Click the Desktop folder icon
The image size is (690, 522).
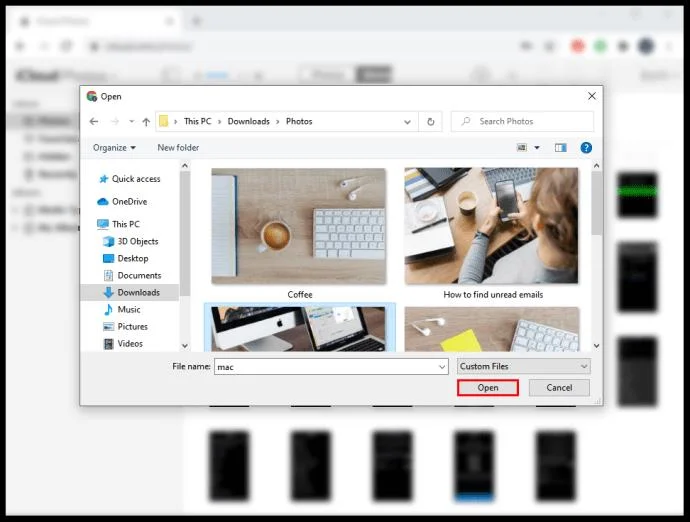[x=108, y=258]
